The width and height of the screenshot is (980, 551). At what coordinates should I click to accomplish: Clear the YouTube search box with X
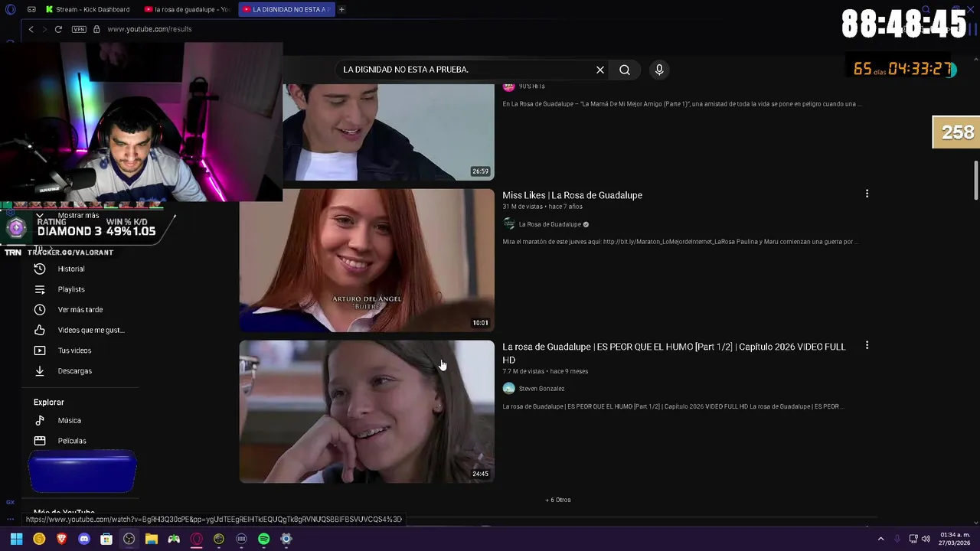point(600,70)
